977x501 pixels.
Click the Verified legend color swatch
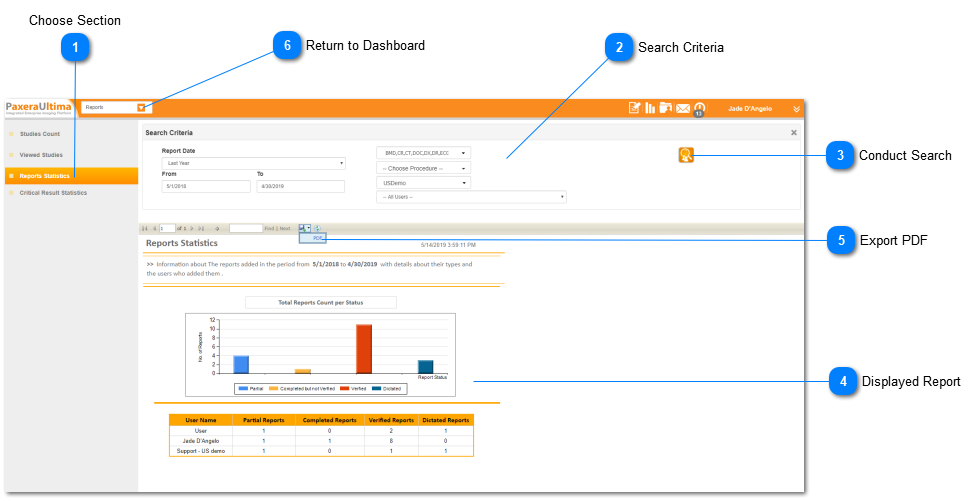click(x=345, y=389)
